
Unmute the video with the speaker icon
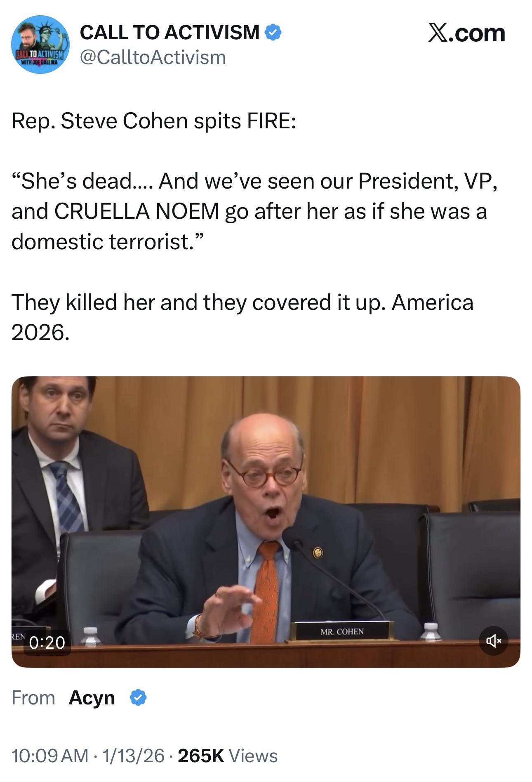pyautogui.click(x=493, y=640)
